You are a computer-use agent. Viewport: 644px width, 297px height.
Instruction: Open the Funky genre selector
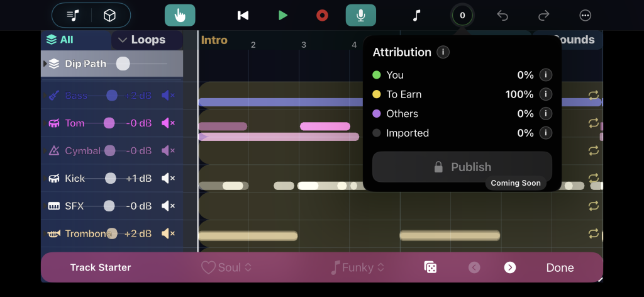(357, 267)
